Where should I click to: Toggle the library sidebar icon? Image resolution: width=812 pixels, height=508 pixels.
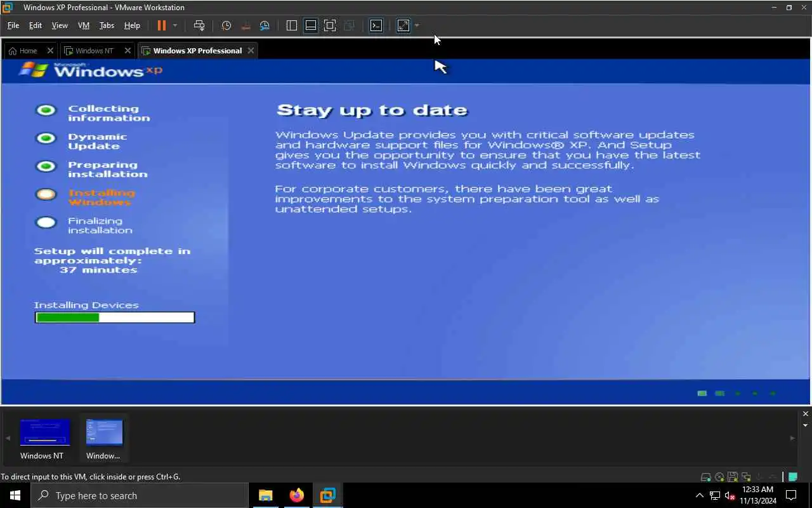(292, 25)
